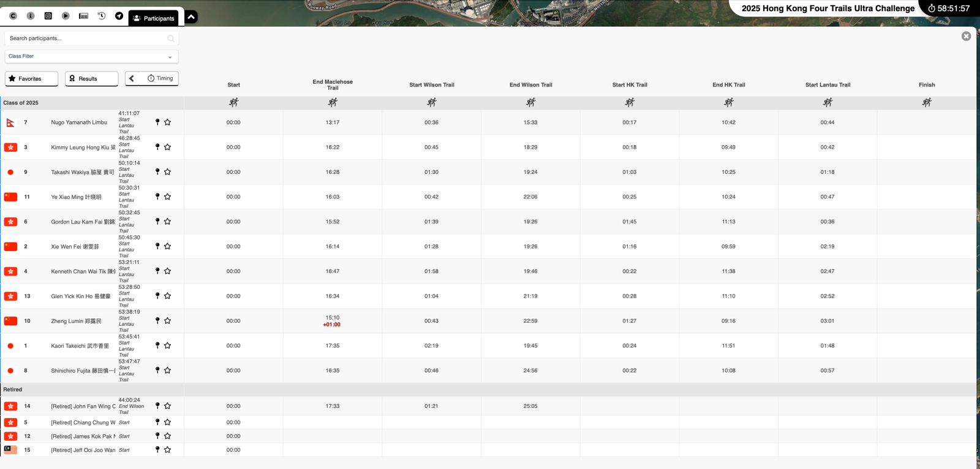Click the back chevron beside Timing
This screenshot has height=469, width=980.
tap(132, 78)
